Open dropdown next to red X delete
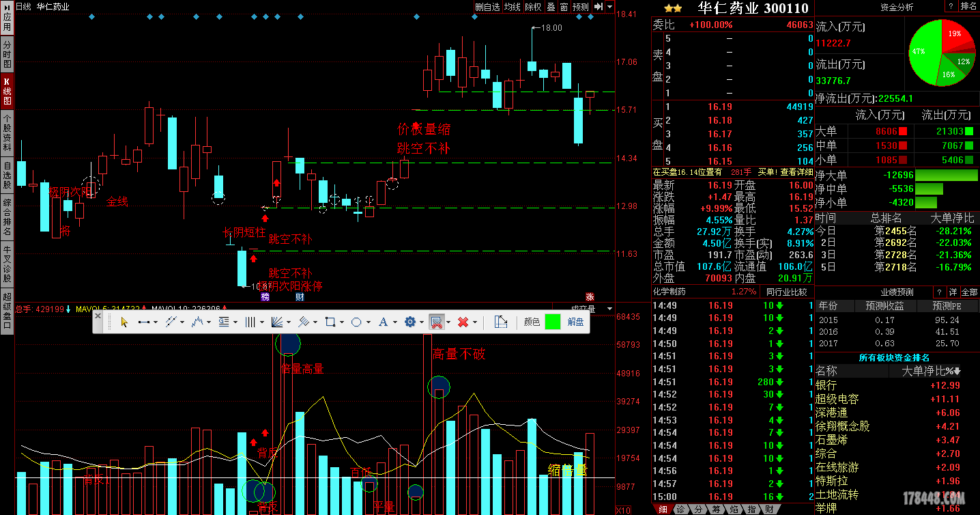This screenshot has height=515, width=980. click(475, 322)
